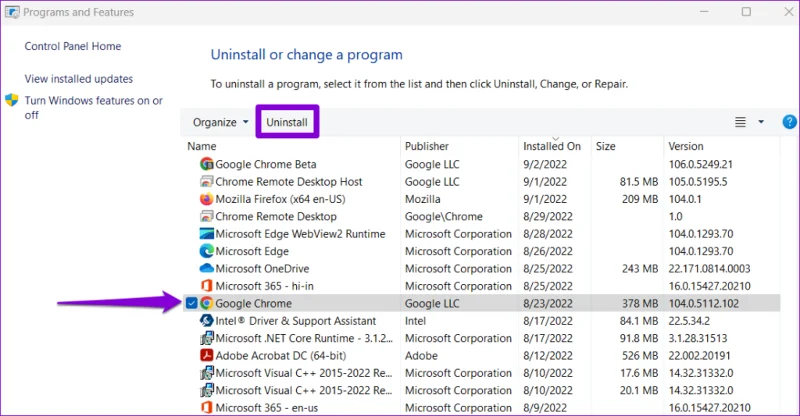
Task: Click the 243 MB size value
Action: pyautogui.click(x=640, y=268)
